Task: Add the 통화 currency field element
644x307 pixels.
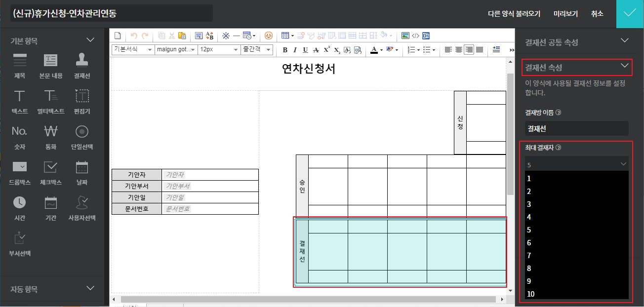Action: (x=51, y=136)
